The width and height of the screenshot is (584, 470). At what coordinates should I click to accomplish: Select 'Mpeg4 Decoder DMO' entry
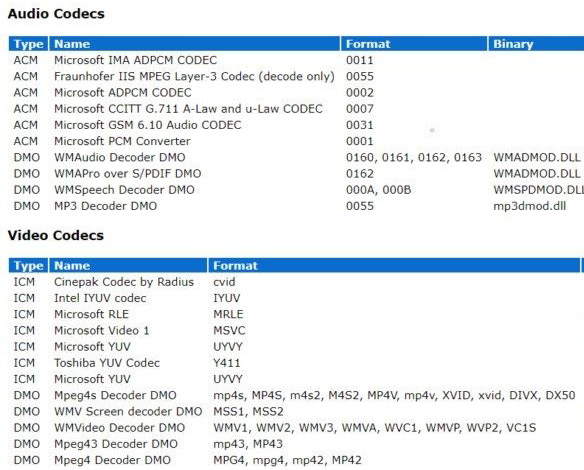click(x=112, y=460)
